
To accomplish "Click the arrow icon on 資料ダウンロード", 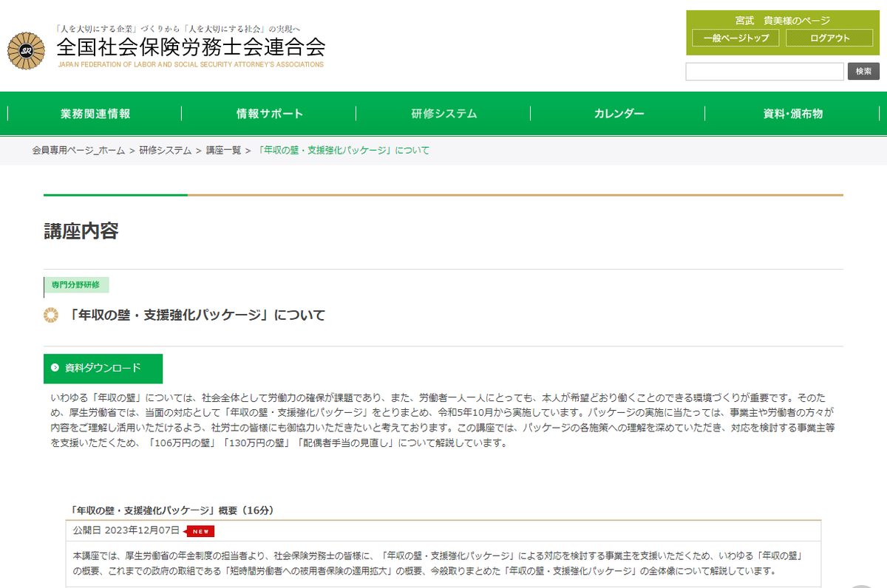I will pyautogui.click(x=55, y=368).
